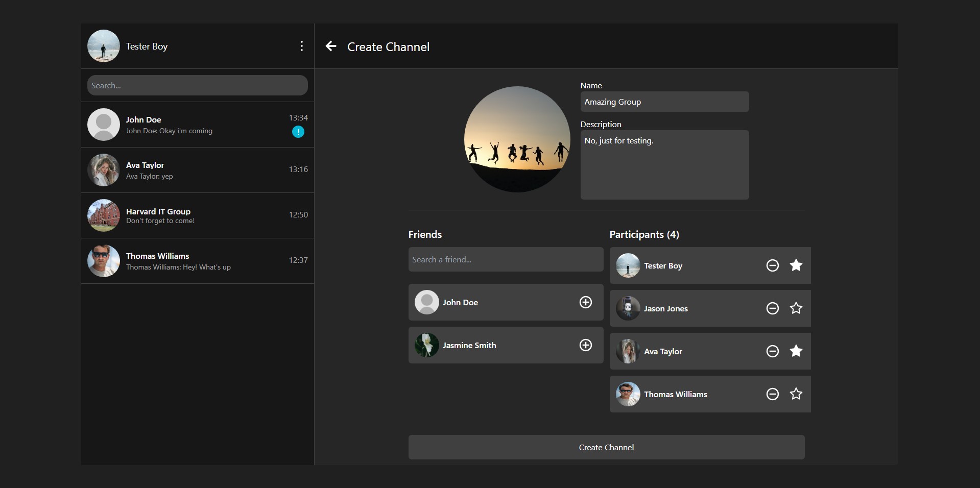This screenshot has width=980, height=488.
Task: Toggle the admin star for Jason Jones
Action: (796, 308)
